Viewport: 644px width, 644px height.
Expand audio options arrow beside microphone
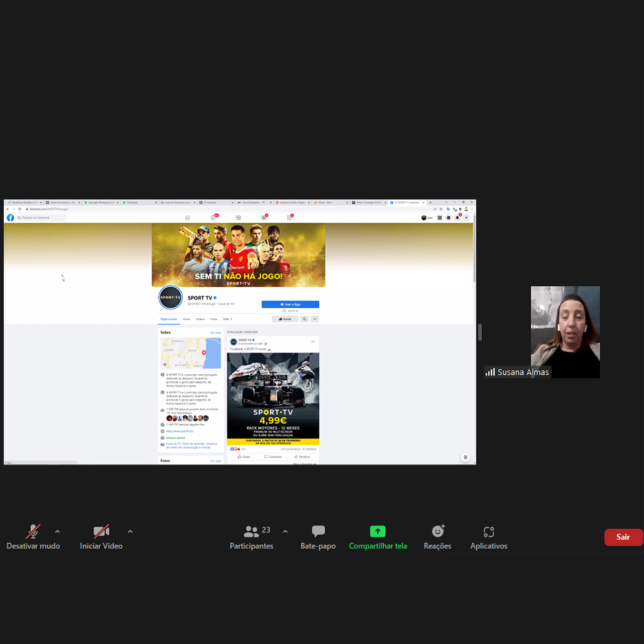(57, 531)
